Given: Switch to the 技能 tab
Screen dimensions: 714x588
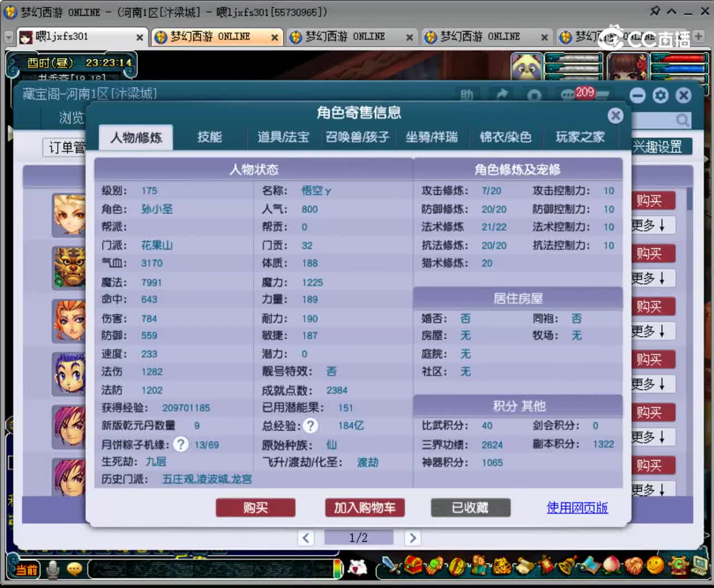Looking at the screenshot, I should (210, 137).
